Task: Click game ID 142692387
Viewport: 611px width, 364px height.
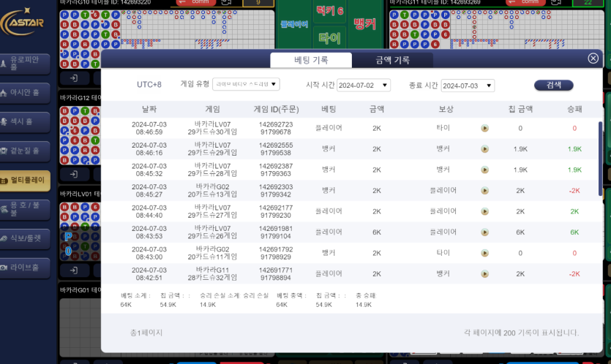Action: tap(276, 166)
